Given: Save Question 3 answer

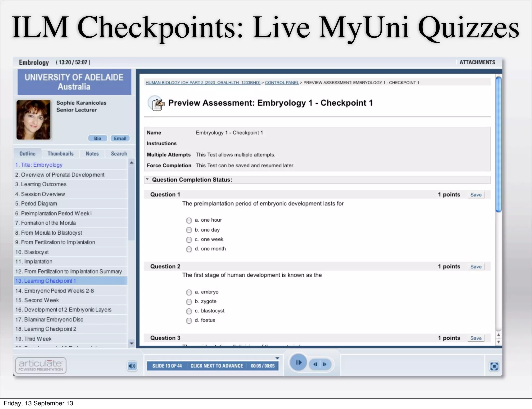Looking at the screenshot, I should (476, 338).
